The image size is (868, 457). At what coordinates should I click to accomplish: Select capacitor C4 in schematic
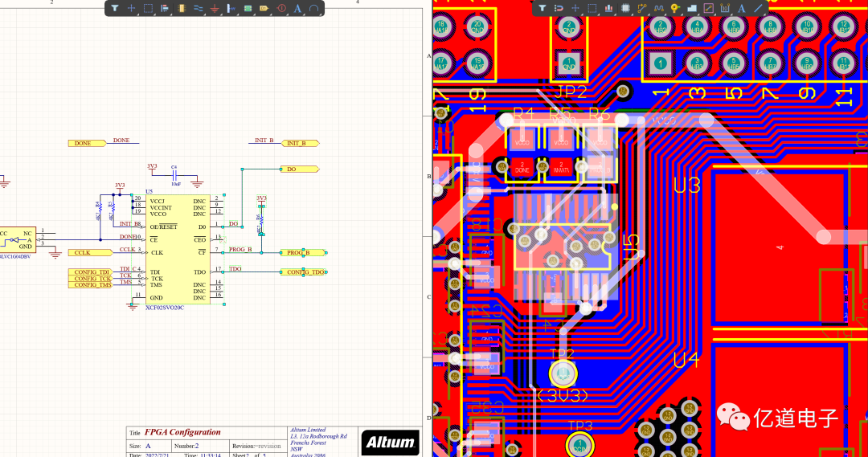174,177
